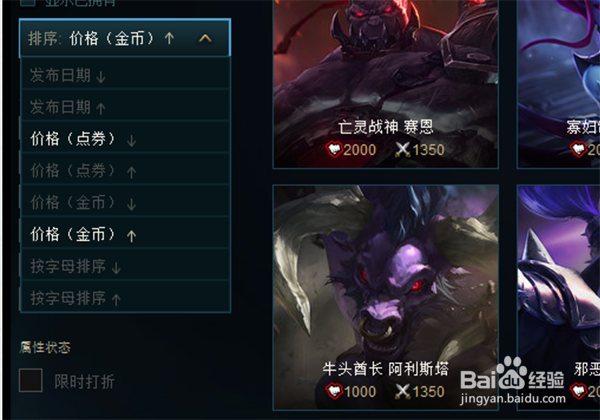This screenshot has height=420, width=600.
Task: Collapse the sort dropdown chevron arrow
Action: click(x=205, y=38)
